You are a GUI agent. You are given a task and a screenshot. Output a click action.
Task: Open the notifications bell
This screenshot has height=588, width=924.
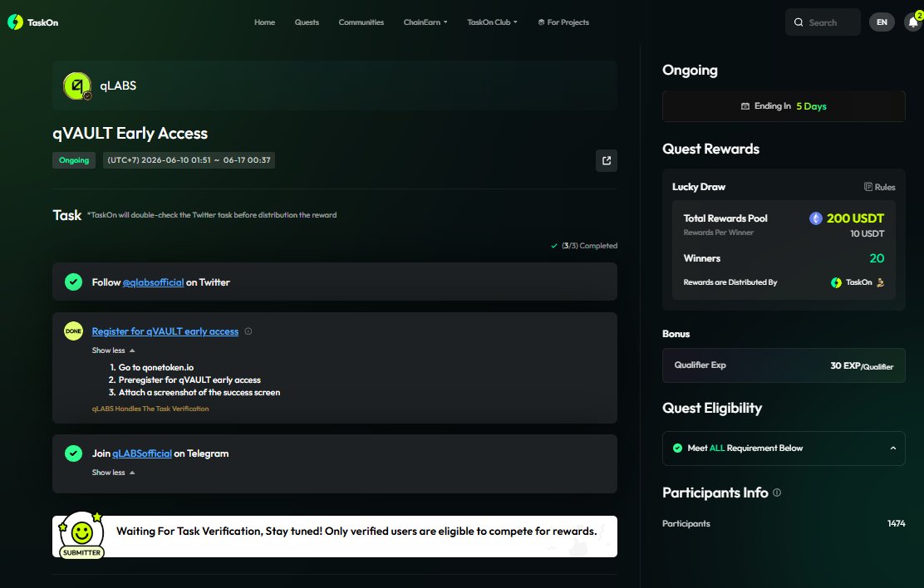913,22
